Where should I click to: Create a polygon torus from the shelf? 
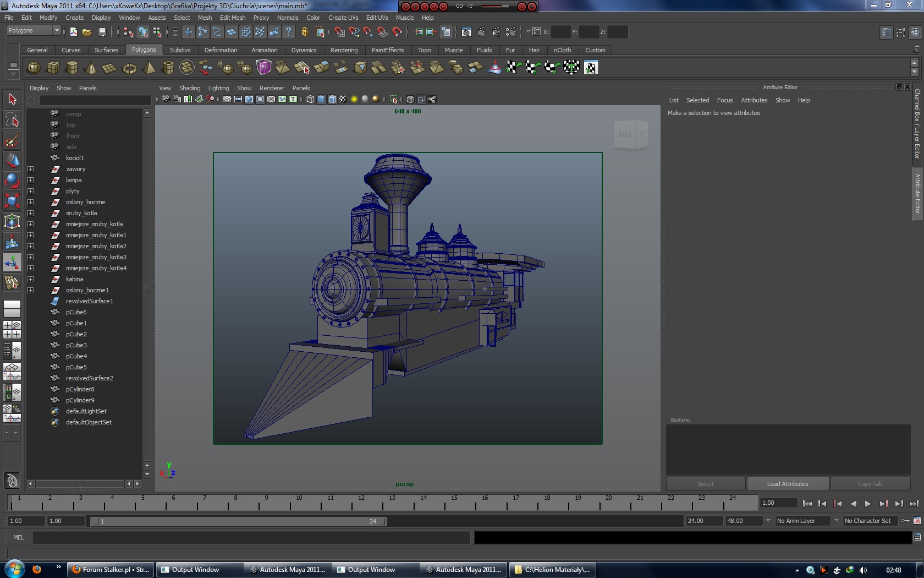129,68
